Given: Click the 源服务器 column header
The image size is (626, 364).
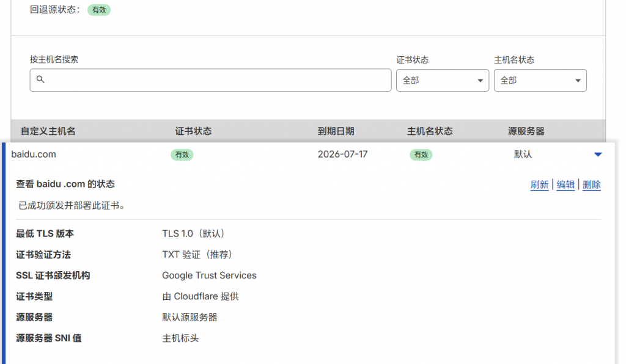Looking at the screenshot, I should [526, 131].
